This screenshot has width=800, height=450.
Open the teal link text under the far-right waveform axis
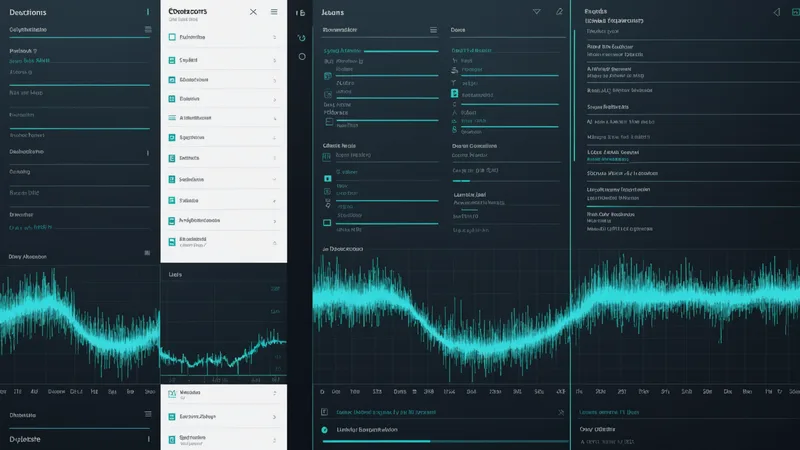[x=609, y=412]
